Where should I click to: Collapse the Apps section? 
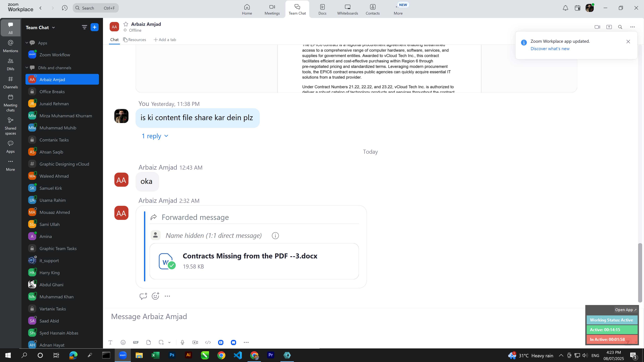point(27,43)
